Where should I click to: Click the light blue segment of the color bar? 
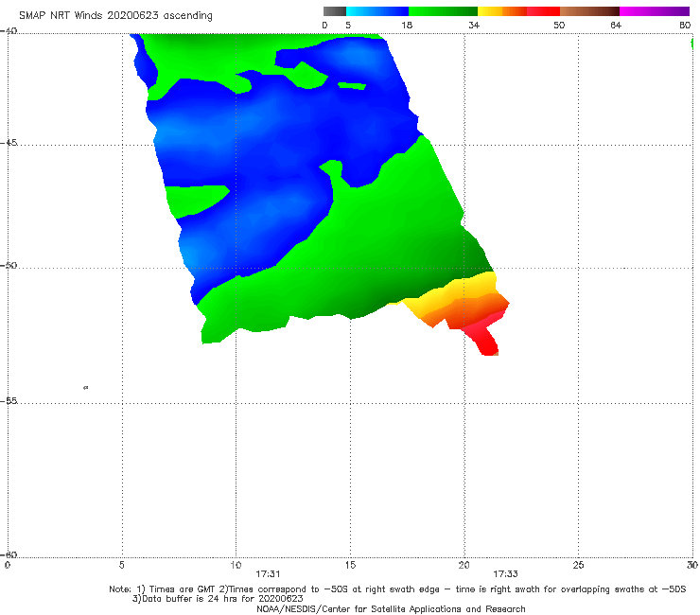[377, 11]
